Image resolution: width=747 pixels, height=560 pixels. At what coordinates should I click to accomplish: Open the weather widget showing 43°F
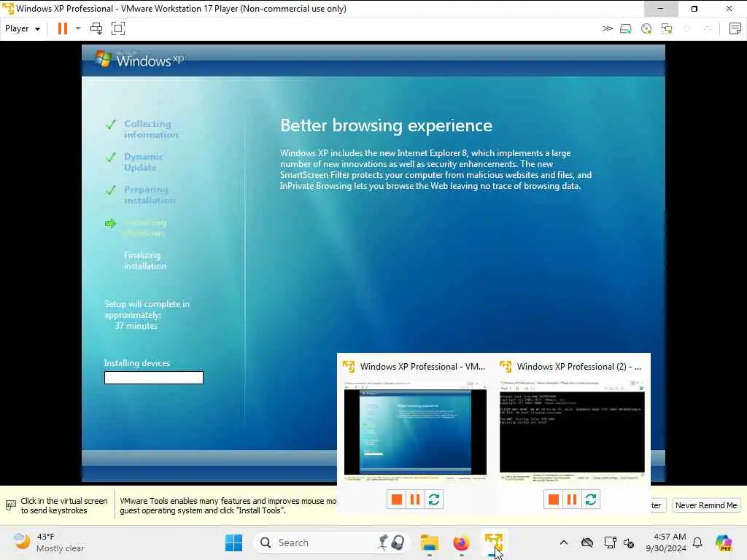point(48,542)
